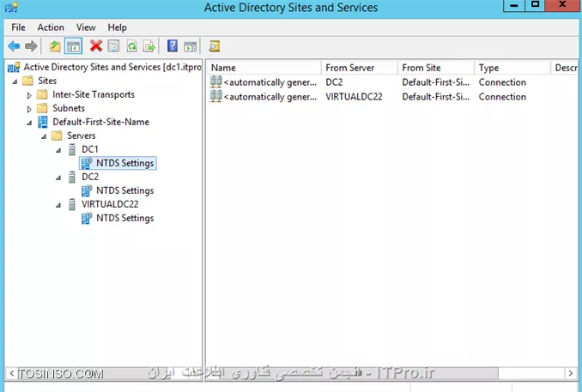This screenshot has width=582, height=392.
Task: Click the NTDS Settings icon under DC1
Action: pyautogui.click(x=87, y=163)
